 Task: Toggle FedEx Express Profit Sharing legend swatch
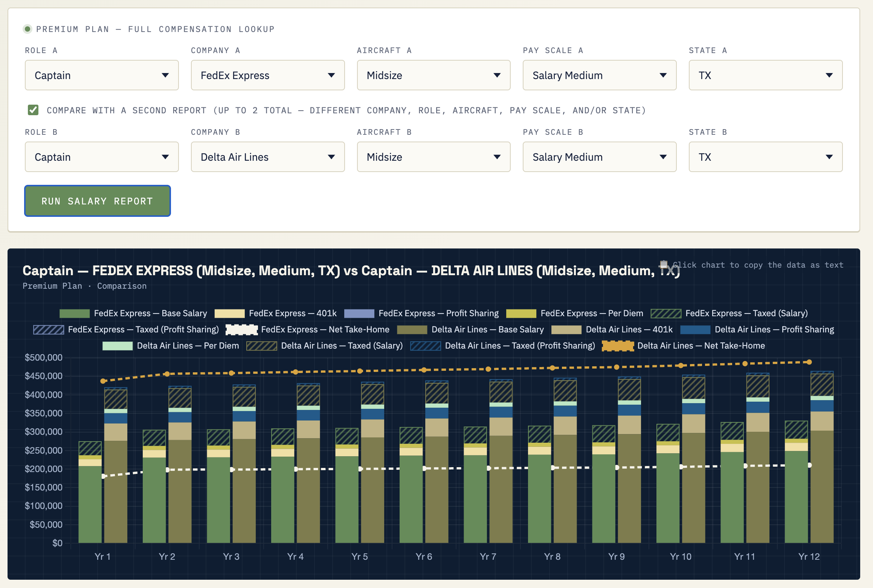(x=359, y=314)
